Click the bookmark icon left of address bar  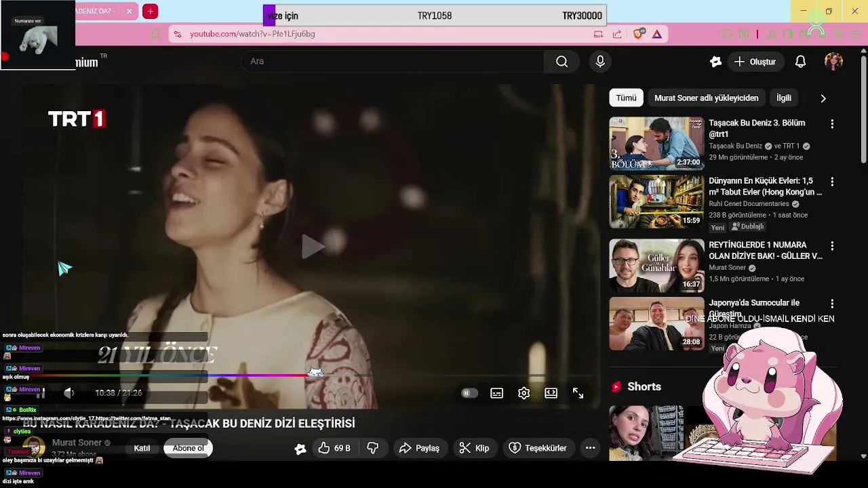[x=155, y=34]
